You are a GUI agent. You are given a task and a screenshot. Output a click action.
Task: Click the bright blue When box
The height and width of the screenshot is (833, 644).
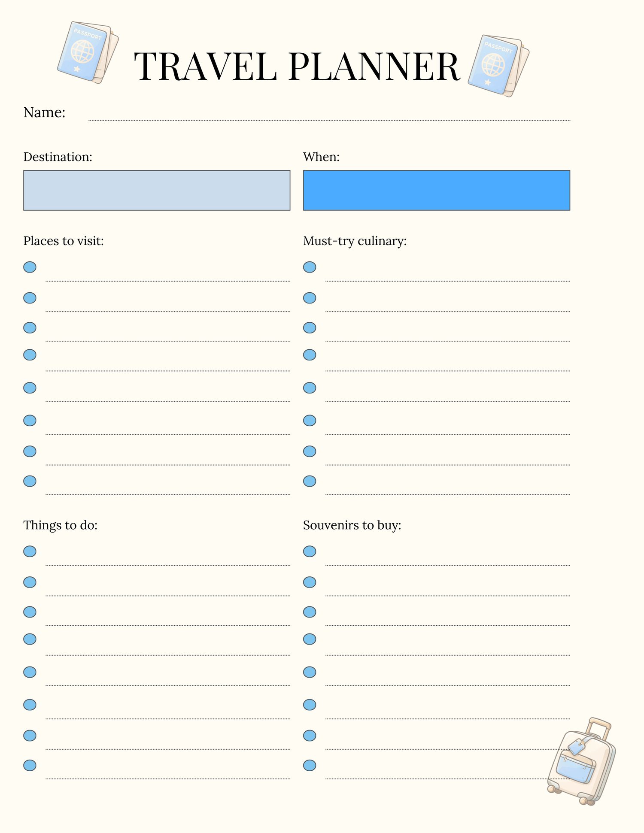point(436,190)
